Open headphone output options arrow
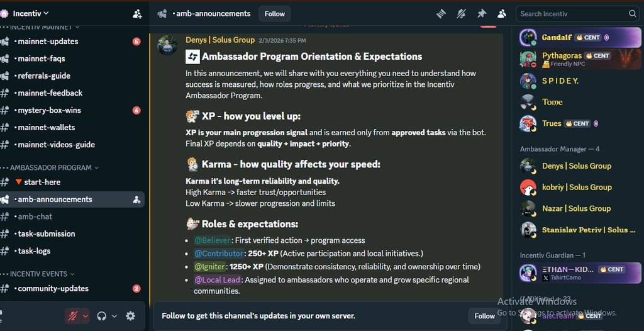Image resolution: width=644 pixels, height=331 pixels. (114, 316)
